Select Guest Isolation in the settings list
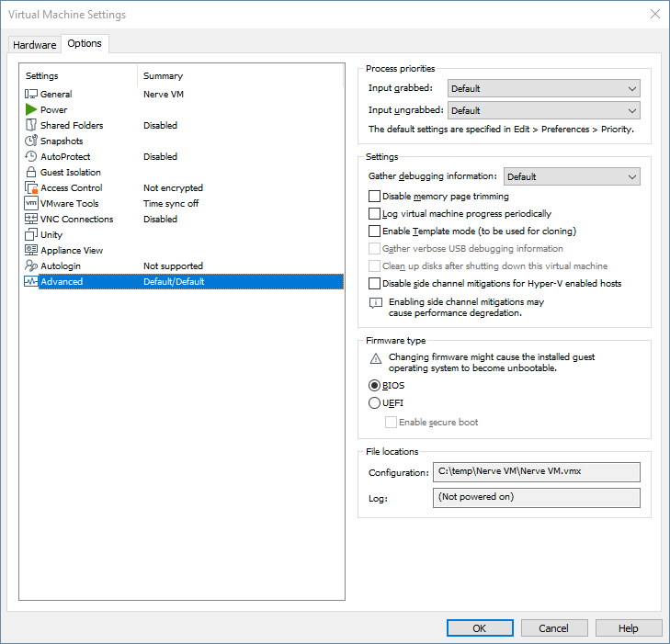This screenshot has width=670, height=644. coord(70,172)
